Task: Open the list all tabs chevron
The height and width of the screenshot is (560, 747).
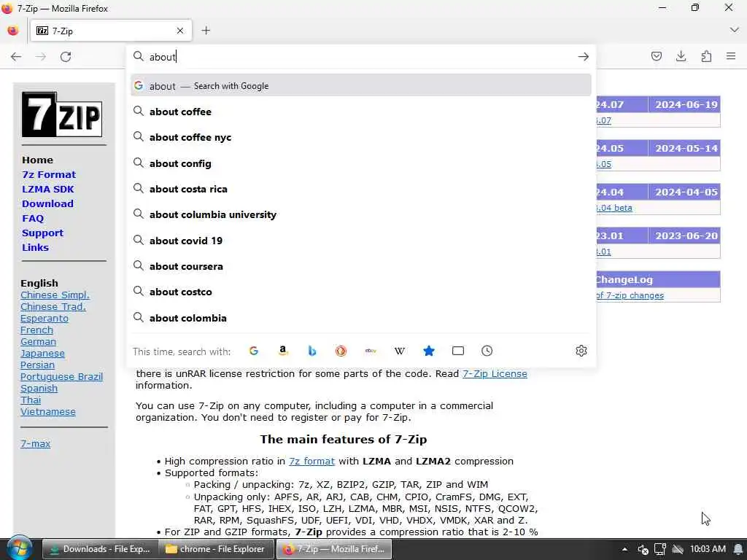Action: pos(734,30)
